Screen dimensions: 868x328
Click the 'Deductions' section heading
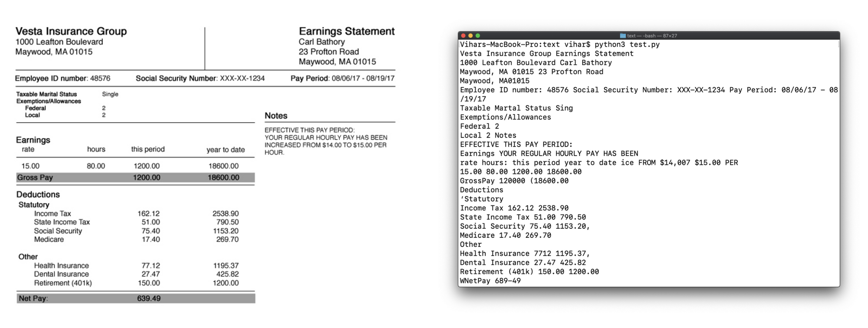pos(38,194)
